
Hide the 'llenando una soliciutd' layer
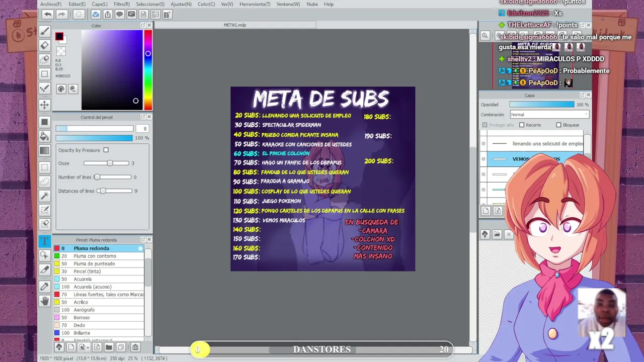point(484,144)
